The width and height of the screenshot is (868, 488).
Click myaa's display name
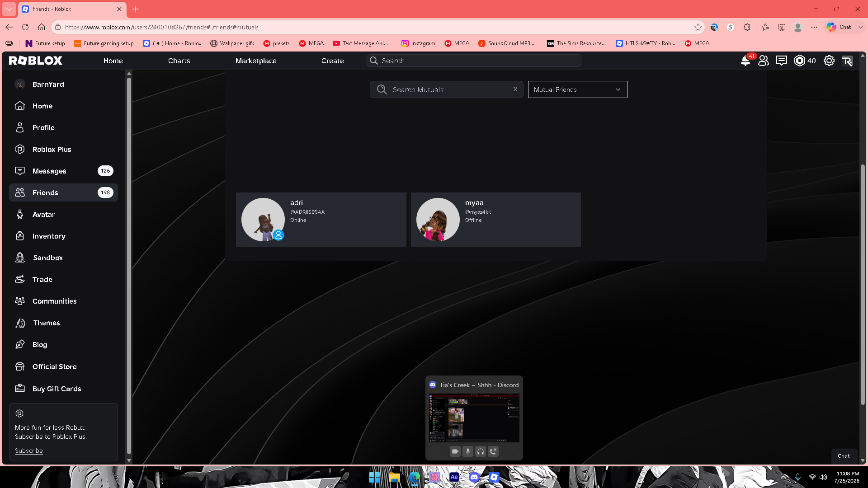pos(474,203)
